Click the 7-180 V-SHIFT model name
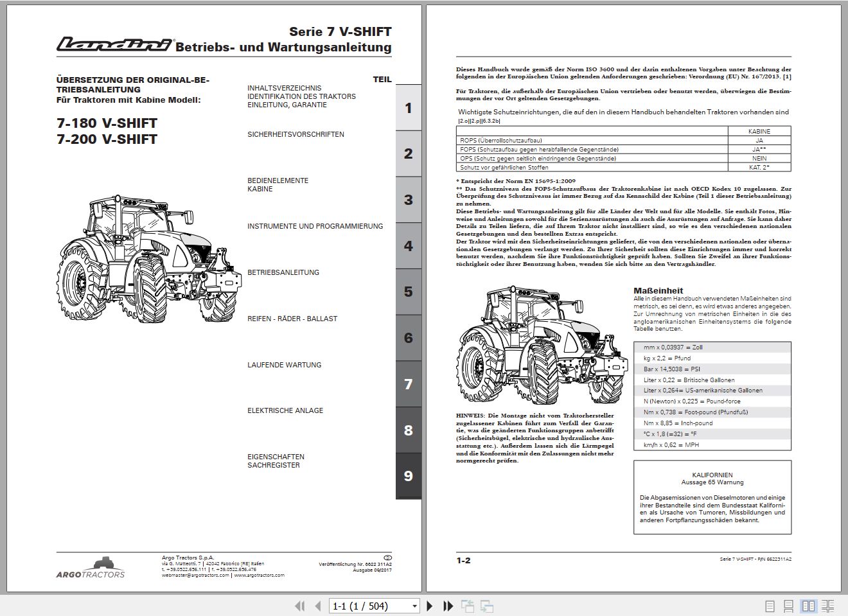 (107, 123)
